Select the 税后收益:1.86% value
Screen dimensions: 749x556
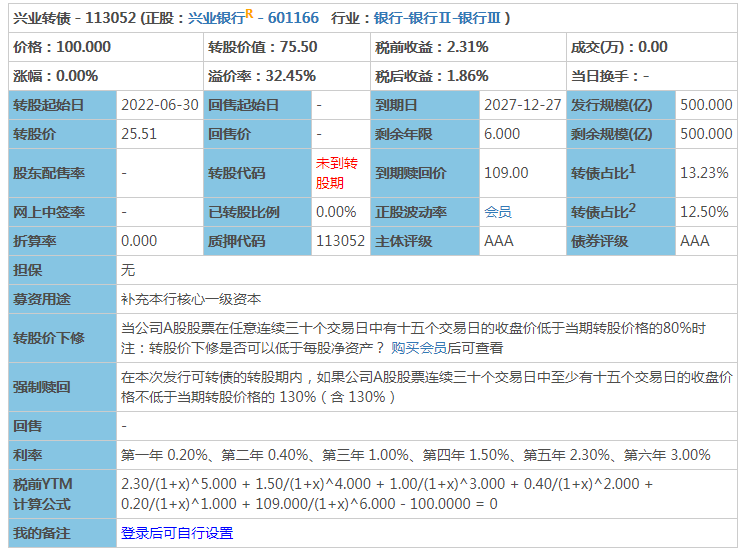pos(431,76)
